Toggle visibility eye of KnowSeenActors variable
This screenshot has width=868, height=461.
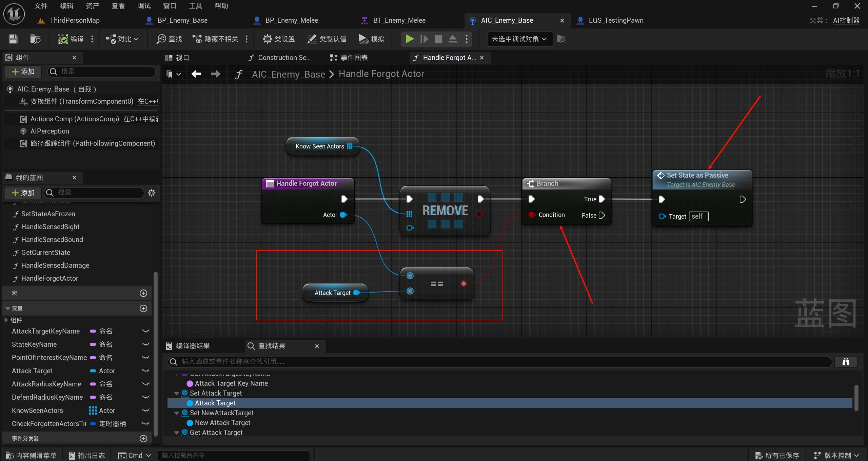146,410
